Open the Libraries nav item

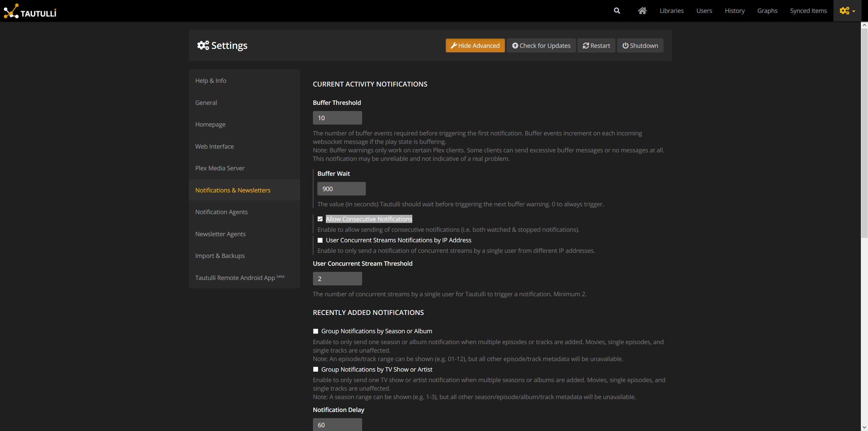click(671, 11)
